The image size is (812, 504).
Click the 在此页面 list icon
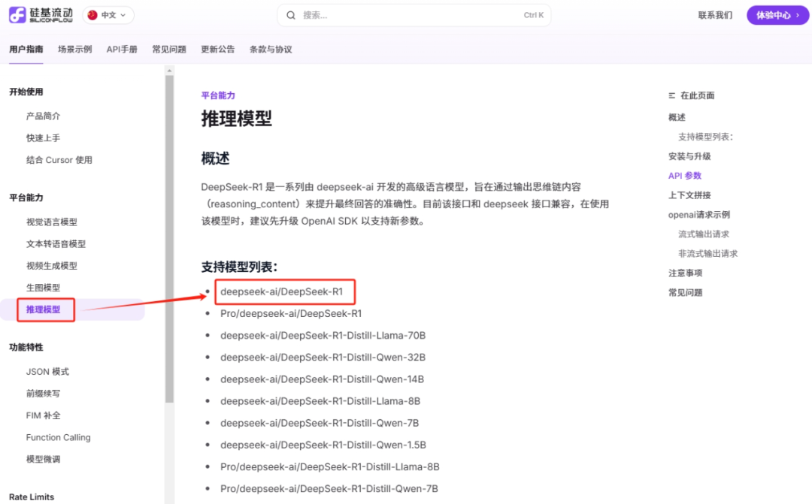pos(671,95)
